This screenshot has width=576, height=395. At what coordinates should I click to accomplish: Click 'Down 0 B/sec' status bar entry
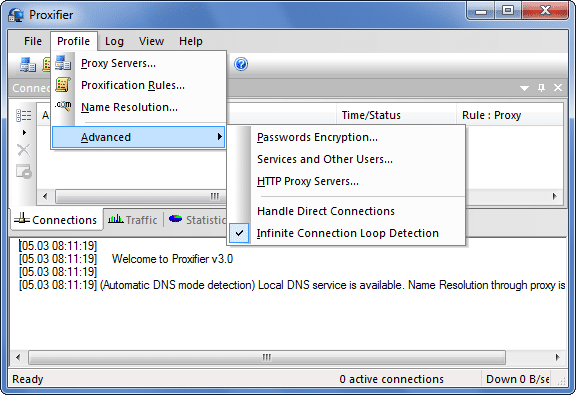(x=518, y=379)
